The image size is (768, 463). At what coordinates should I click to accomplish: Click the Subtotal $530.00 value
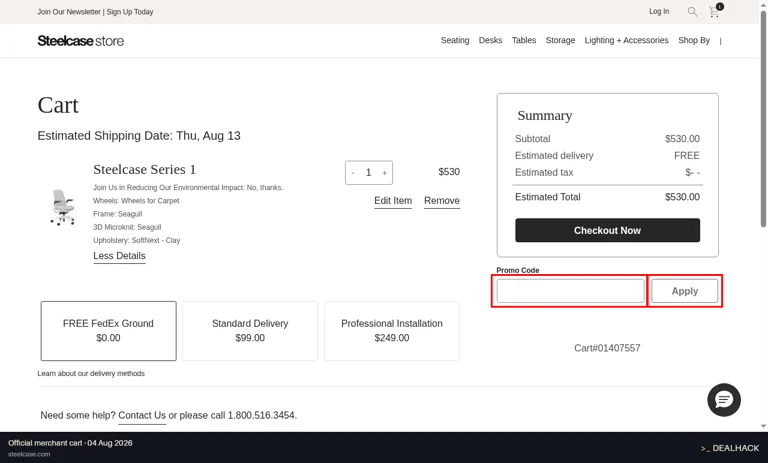click(682, 139)
